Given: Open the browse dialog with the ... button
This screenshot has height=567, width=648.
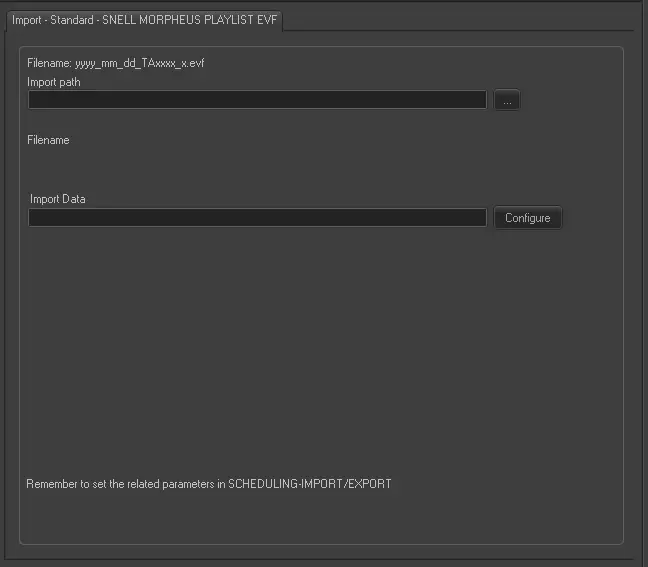Looking at the screenshot, I should tap(507, 100).
